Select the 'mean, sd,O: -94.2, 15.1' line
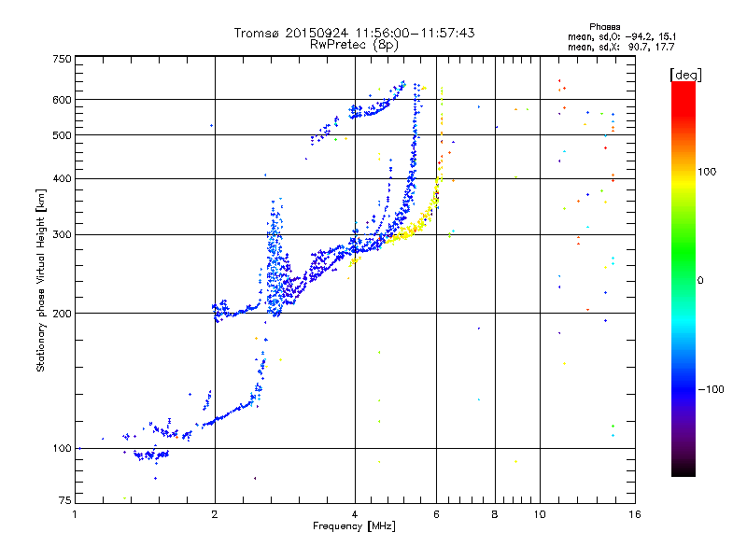This screenshot has height=560, width=747. coord(622,36)
